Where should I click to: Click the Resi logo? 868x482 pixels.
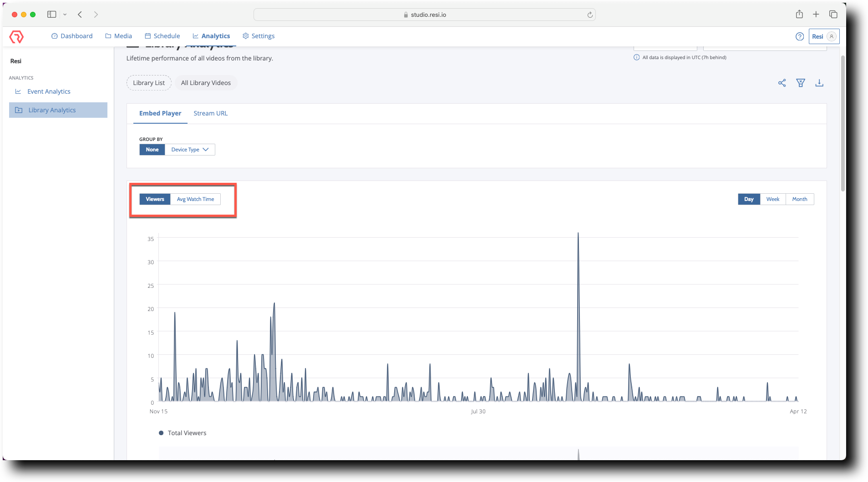(x=16, y=36)
